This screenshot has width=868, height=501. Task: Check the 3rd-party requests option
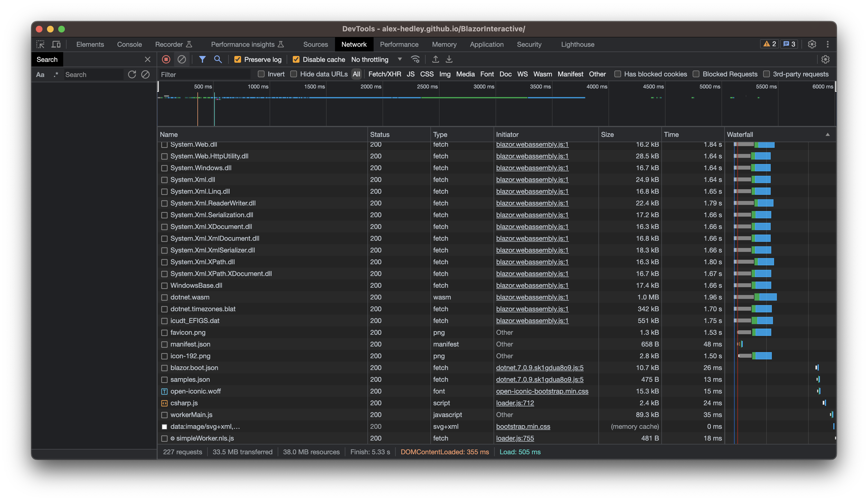click(x=766, y=74)
